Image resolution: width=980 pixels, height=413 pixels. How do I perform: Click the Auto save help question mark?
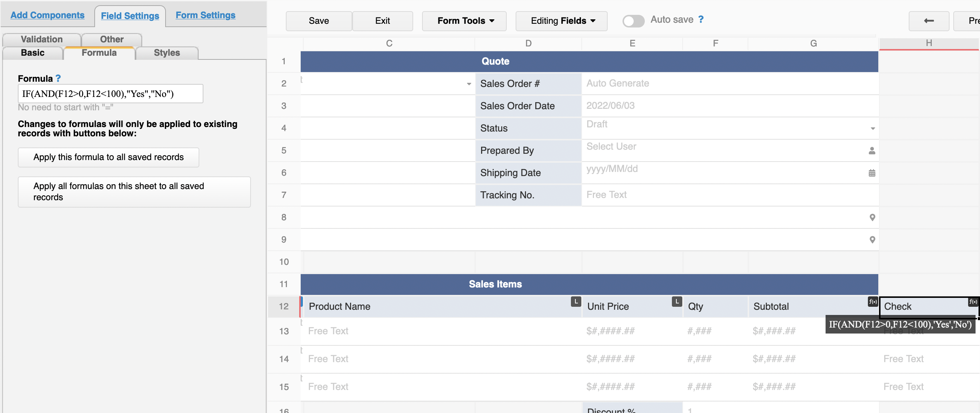(701, 19)
